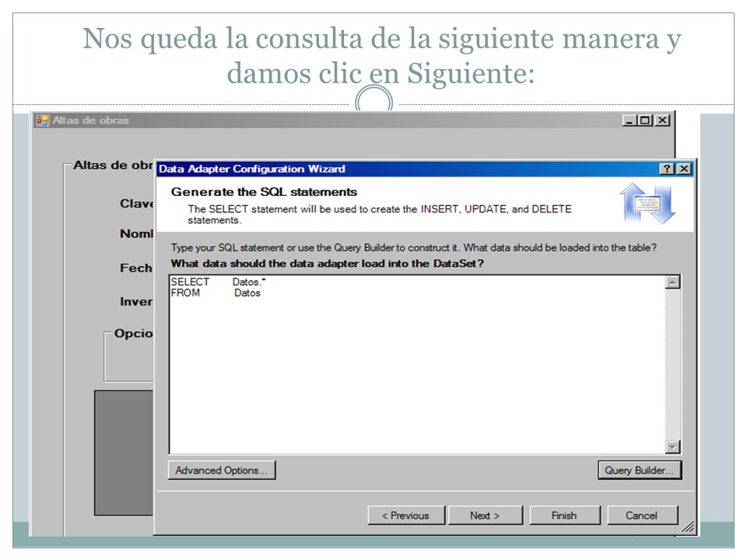The image size is (747, 560).
Task: Click the wizard resize grip corner
Action: coord(687,527)
